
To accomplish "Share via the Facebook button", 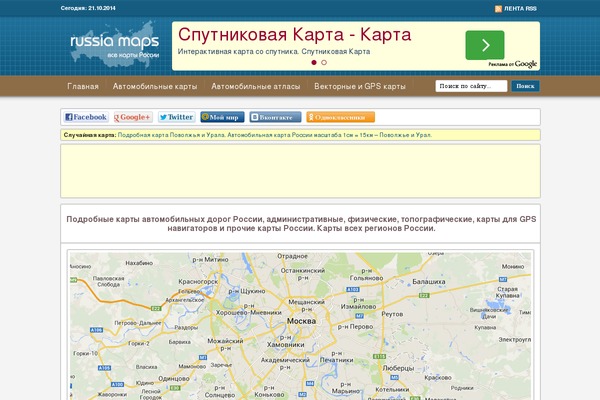I will [86, 117].
